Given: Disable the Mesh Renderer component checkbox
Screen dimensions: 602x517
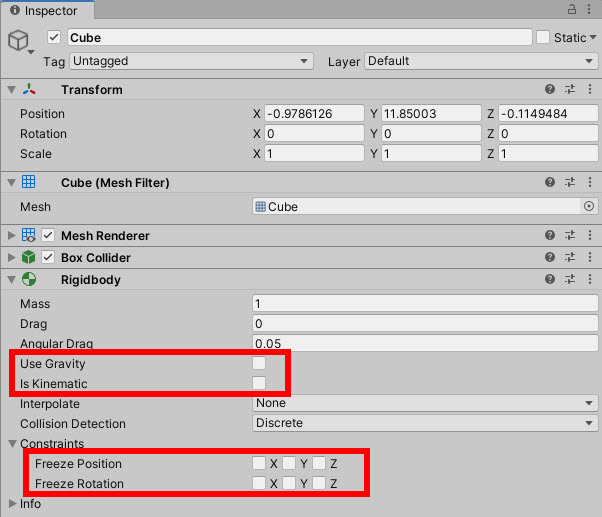Looking at the screenshot, I should click(x=48, y=235).
